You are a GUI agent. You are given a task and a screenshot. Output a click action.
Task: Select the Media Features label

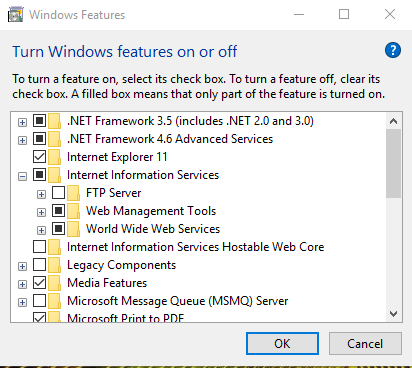tap(107, 283)
